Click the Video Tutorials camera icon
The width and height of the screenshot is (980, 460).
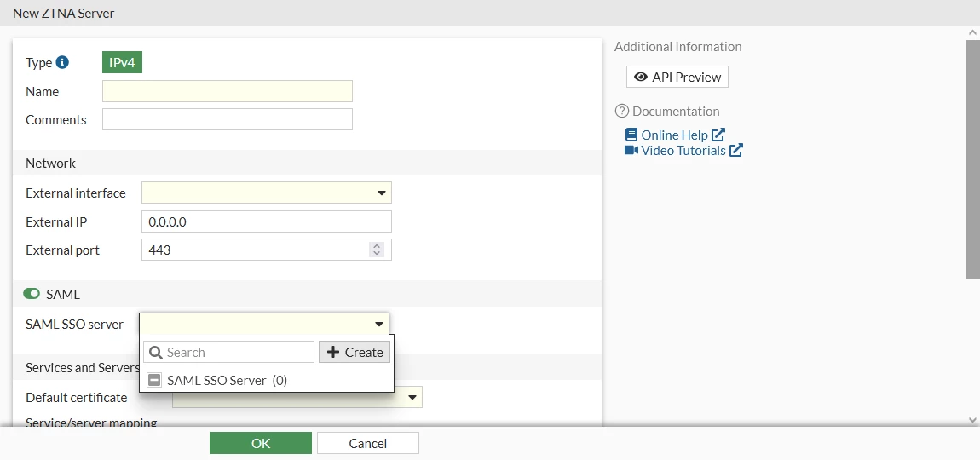pos(631,150)
